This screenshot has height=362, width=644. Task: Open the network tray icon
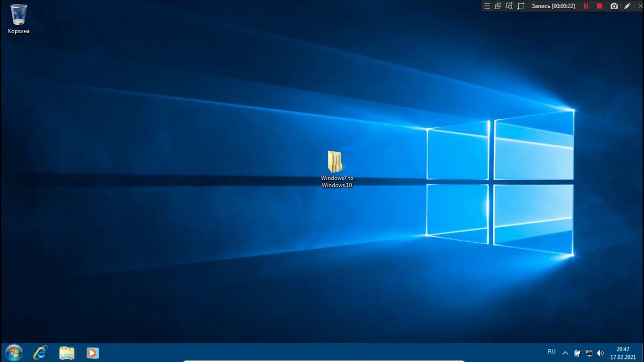(x=588, y=353)
